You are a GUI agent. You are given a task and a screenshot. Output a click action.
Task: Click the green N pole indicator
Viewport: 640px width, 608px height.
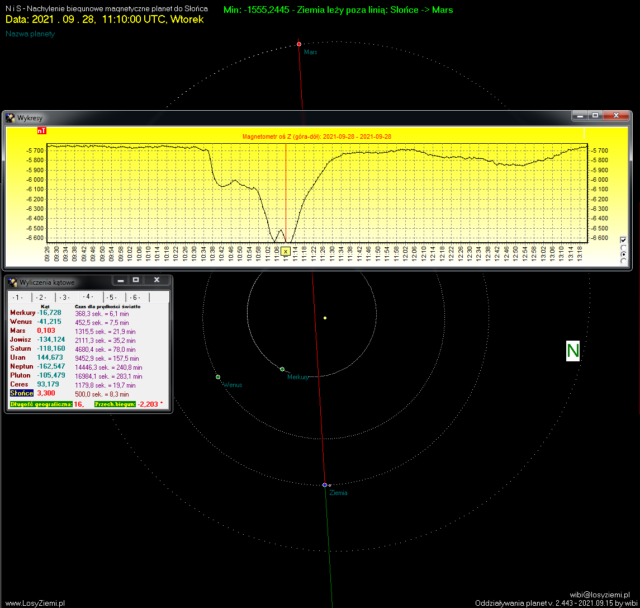click(x=573, y=350)
